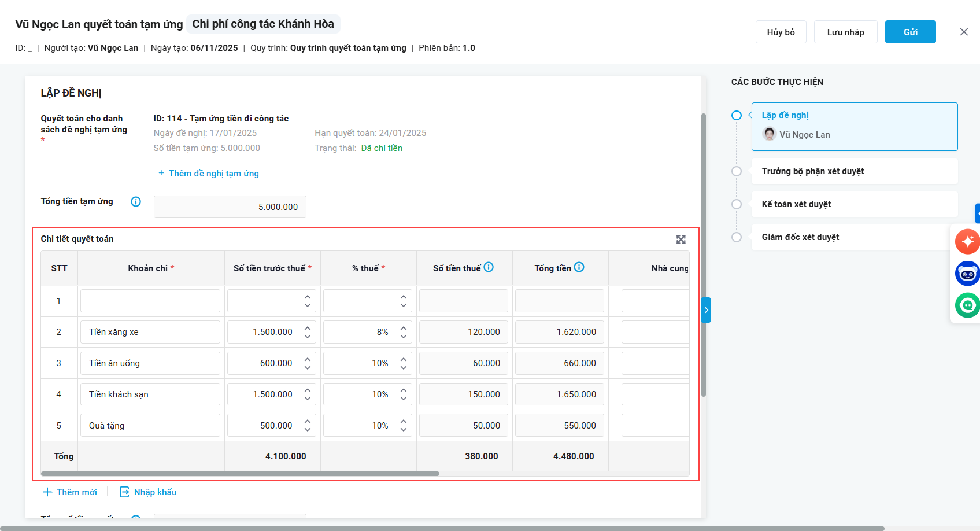Click the table's horizontal scrollbar
The width and height of the screenshot is (980, 531).
pos(240,474)
